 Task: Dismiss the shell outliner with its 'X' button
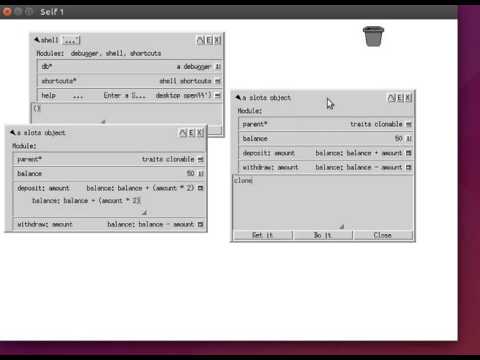click(x=217, y=40)
